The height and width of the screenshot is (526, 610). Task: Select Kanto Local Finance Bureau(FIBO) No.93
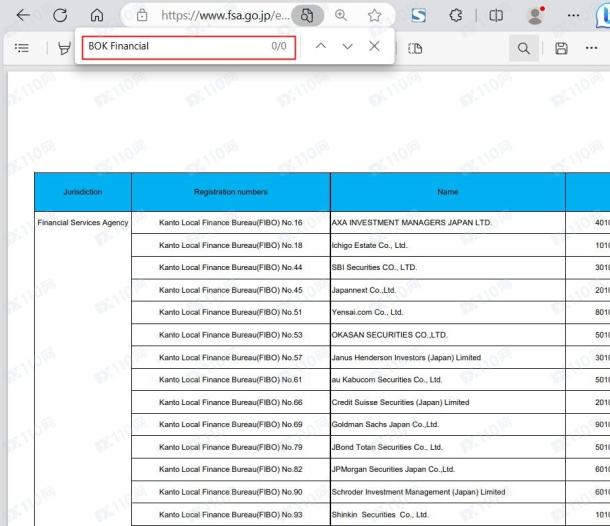[231, 514]
